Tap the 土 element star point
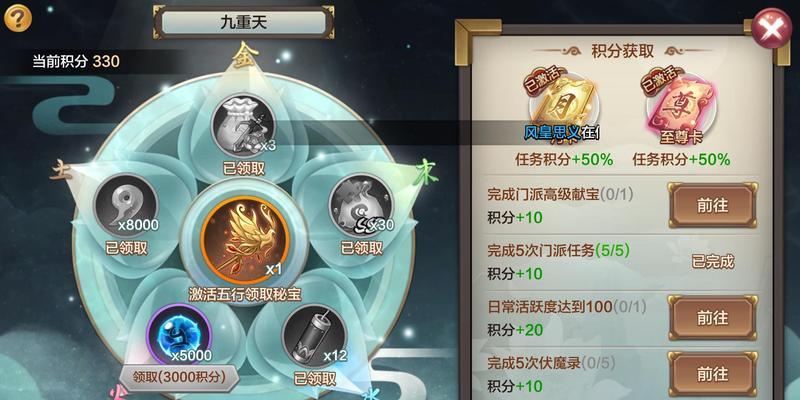800x400 pixels. coord(60,172)
